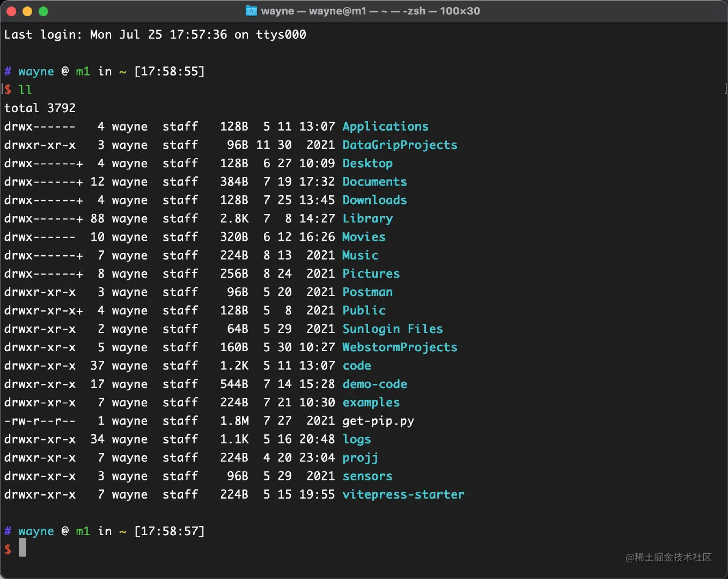This screenshot has width=728, height=579.
Task: Click the '256B' size of Pictures
Action: point(234,274)
